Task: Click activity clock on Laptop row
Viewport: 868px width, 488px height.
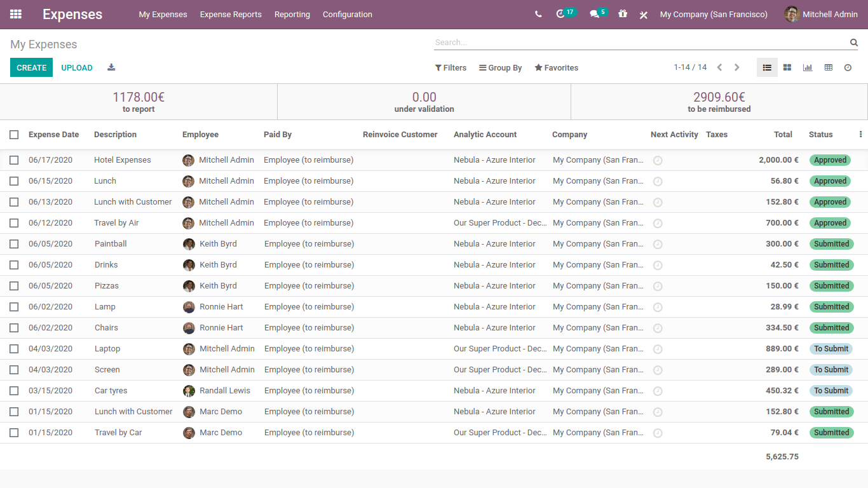Action: (x=658, y=349)
